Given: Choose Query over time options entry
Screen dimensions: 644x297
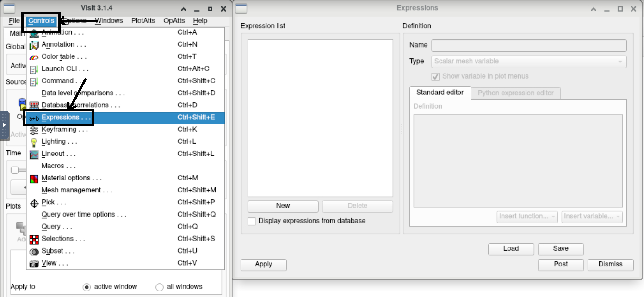Looking at the screenshot, I should pyautogui.click(x=125, y=215).
